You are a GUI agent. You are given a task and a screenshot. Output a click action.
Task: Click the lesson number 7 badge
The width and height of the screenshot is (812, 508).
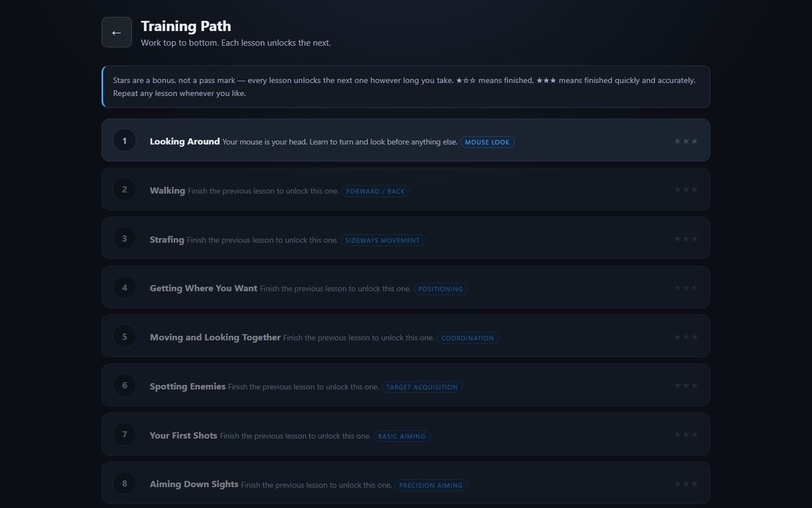pyautogui.click(x=124, y=434)
